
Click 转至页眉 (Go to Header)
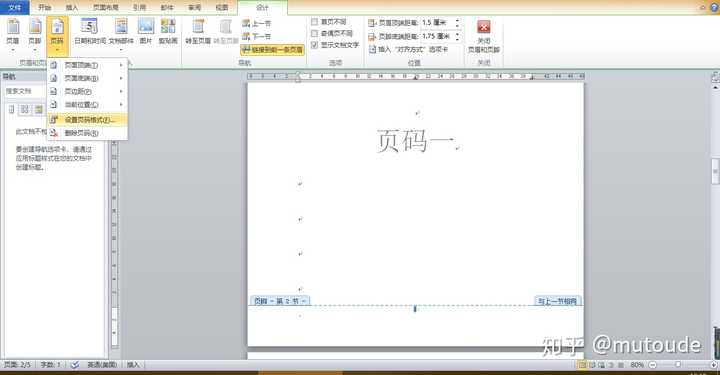(x=198, y=32)
